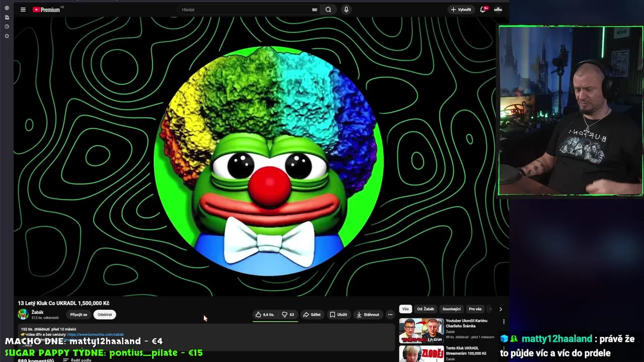
Task: Click the top browser sidebar icon
Action: [x=7, y=8]
